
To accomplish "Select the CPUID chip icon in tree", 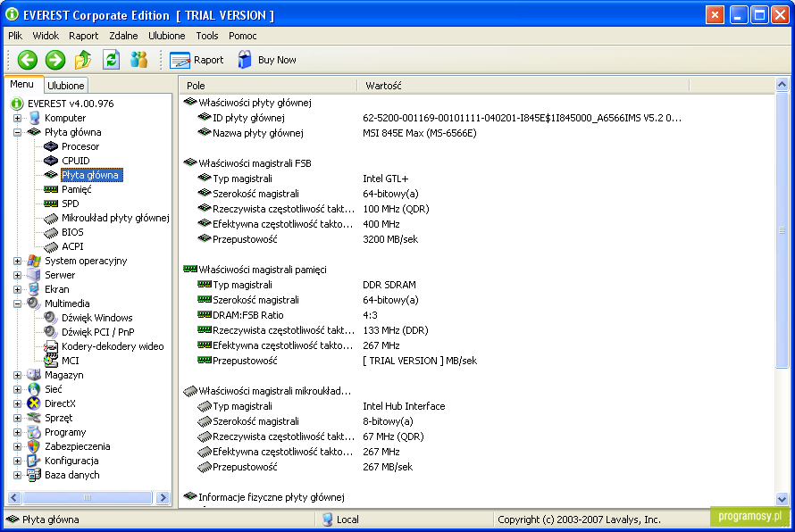I will pos(51,161).
